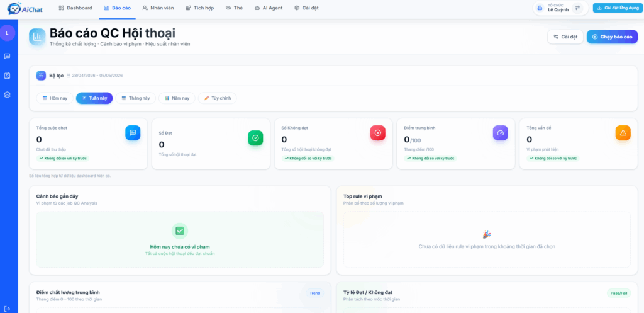Select the Báo cáo tab
Image resolution: width=644 pixels, height=313 pixels.
click(117, 8)
